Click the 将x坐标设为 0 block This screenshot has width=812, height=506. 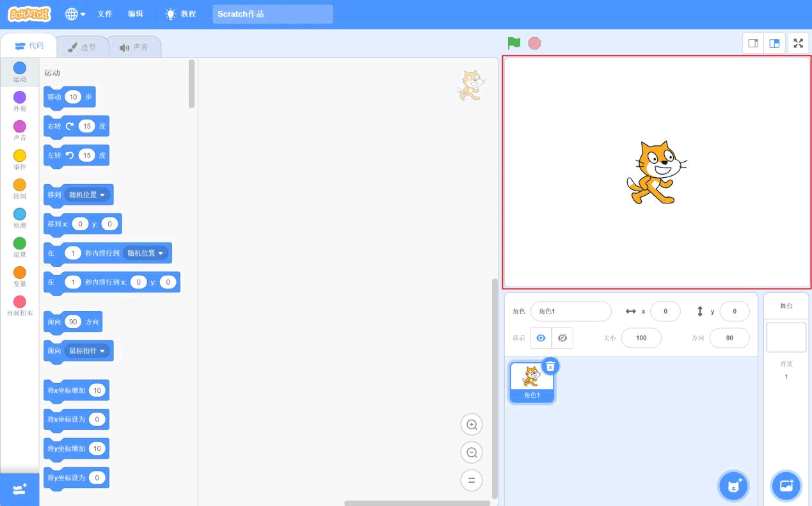76,420
